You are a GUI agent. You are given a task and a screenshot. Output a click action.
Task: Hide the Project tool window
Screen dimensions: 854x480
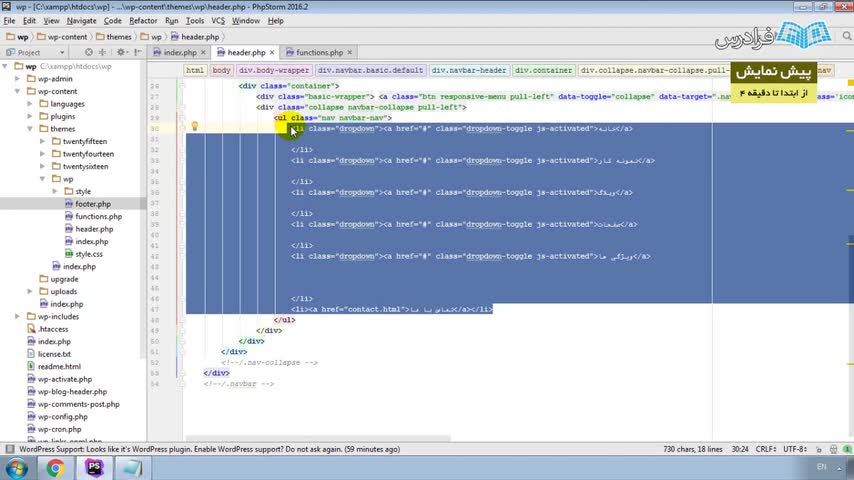coord(138,52)
